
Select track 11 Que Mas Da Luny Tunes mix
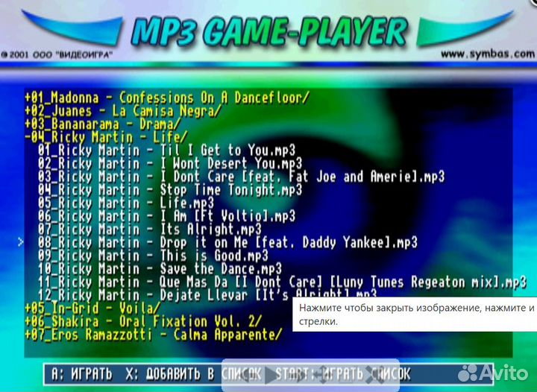pyautogui.click(x=282, y=282)
